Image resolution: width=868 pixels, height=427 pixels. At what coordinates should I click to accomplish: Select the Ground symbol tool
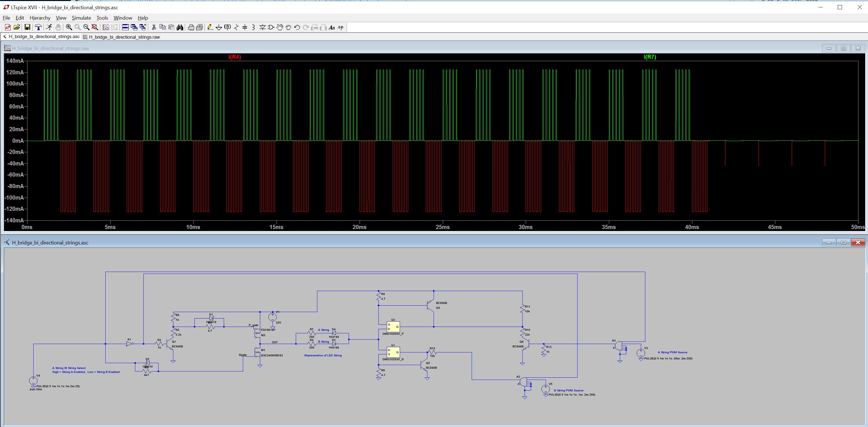[x=219, y=27]
